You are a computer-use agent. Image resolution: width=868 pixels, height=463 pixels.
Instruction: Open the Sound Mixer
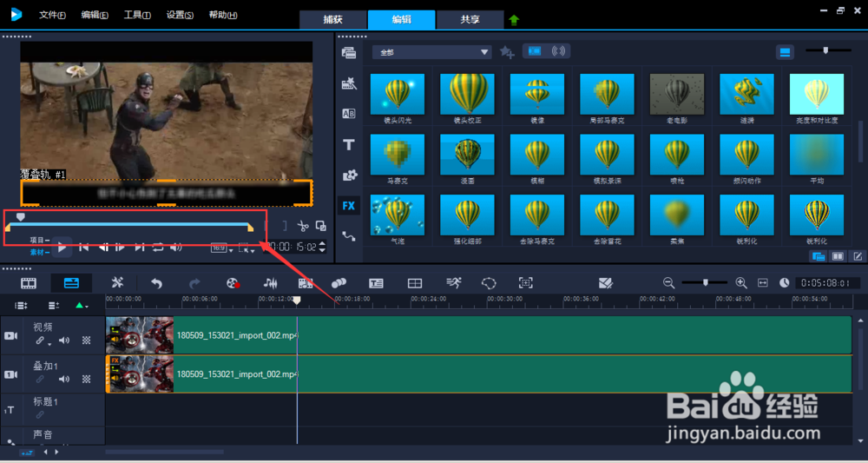270,283
